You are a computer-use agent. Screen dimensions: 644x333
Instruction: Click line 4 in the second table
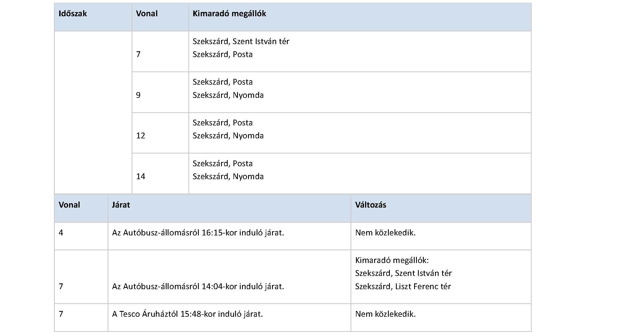(61, 233)
